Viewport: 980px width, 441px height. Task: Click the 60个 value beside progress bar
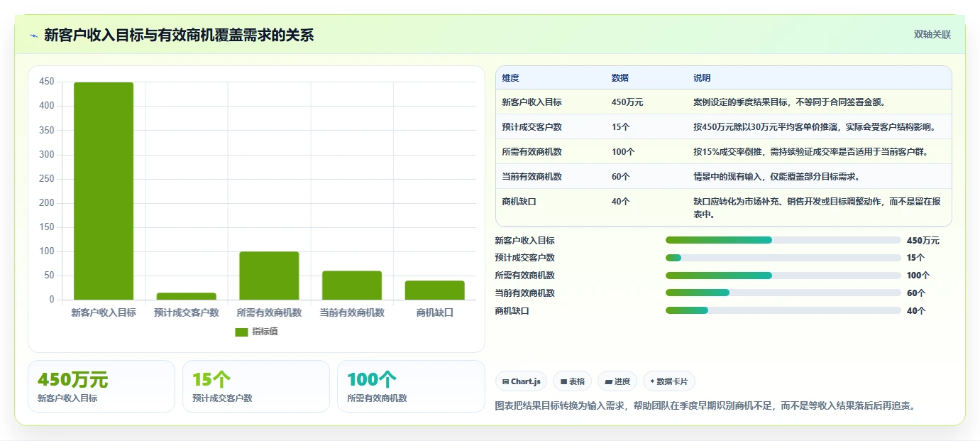click(x=916, y=293)
